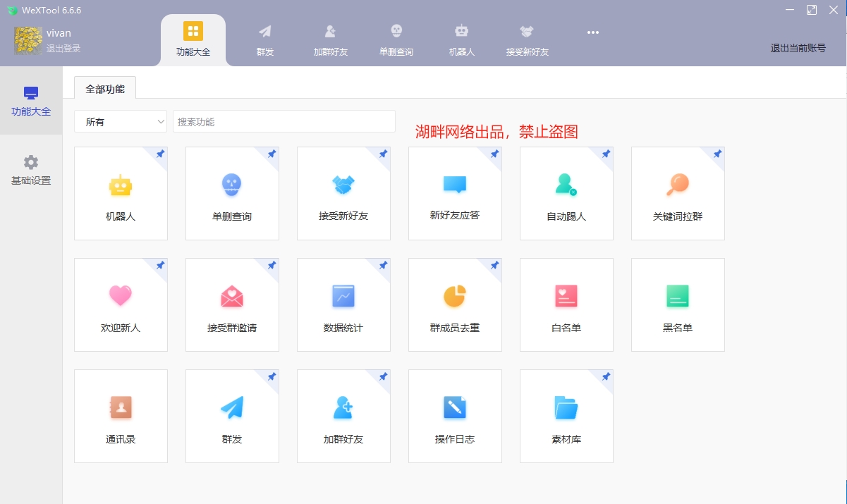
Task: Open 基础设置 in the left sidebar
Action: tap(30, 169)
